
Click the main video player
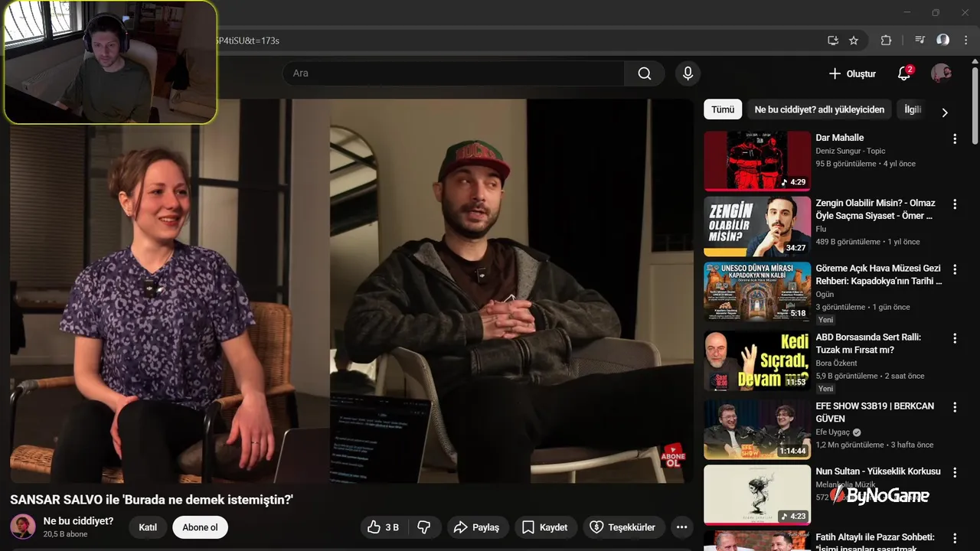[x=351, y=291]
